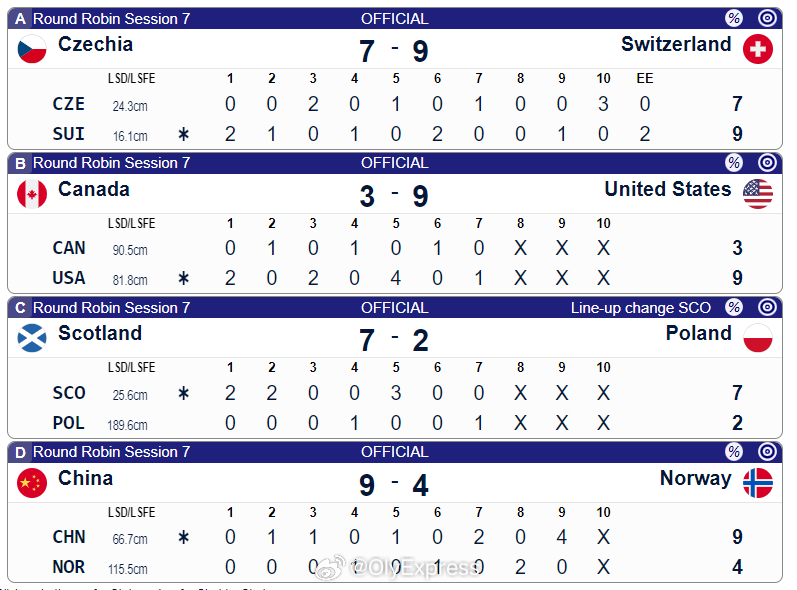Click percentage icon in Scotland vs Poland header
Viewport: 797px width, 590px height.
(733, 307)
